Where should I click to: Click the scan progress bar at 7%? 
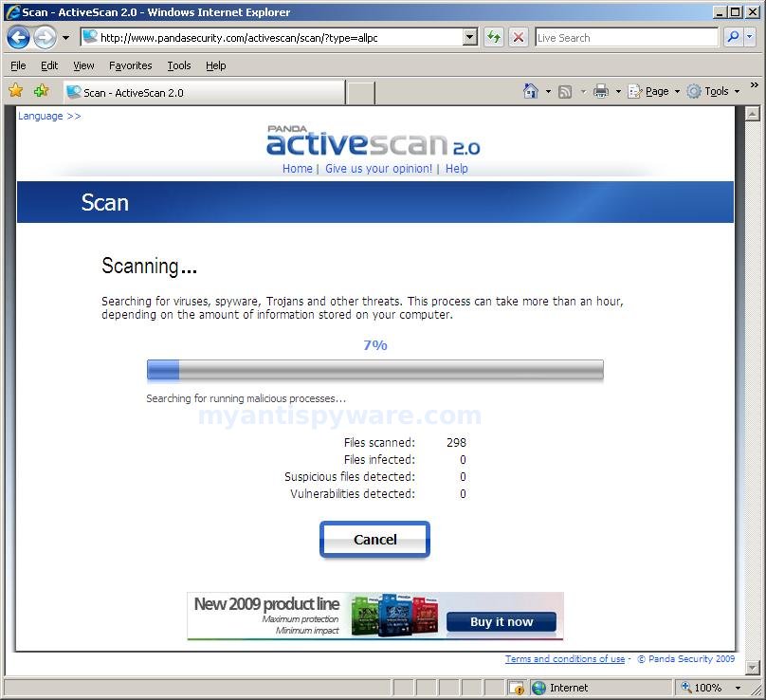(374, 370)
